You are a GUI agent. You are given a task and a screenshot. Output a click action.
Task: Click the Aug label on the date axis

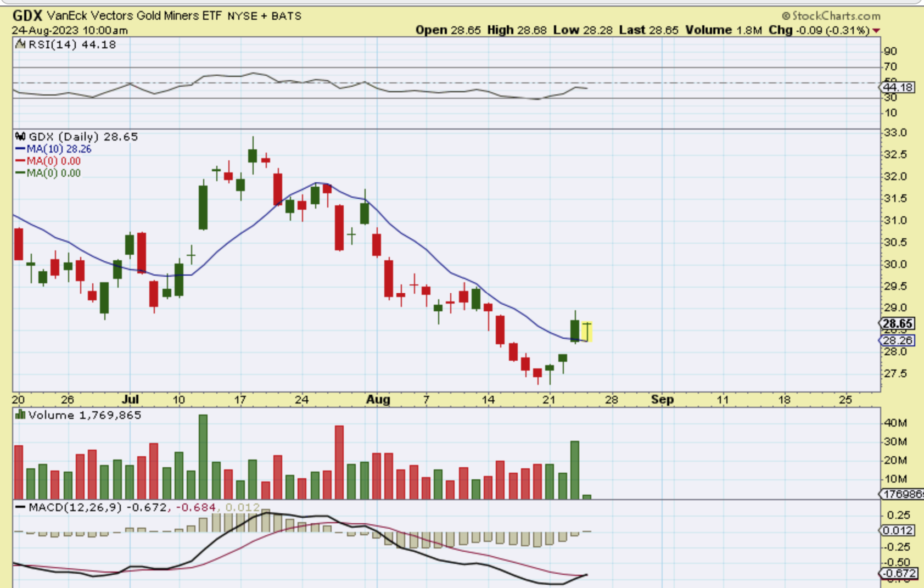coord(378,399)
